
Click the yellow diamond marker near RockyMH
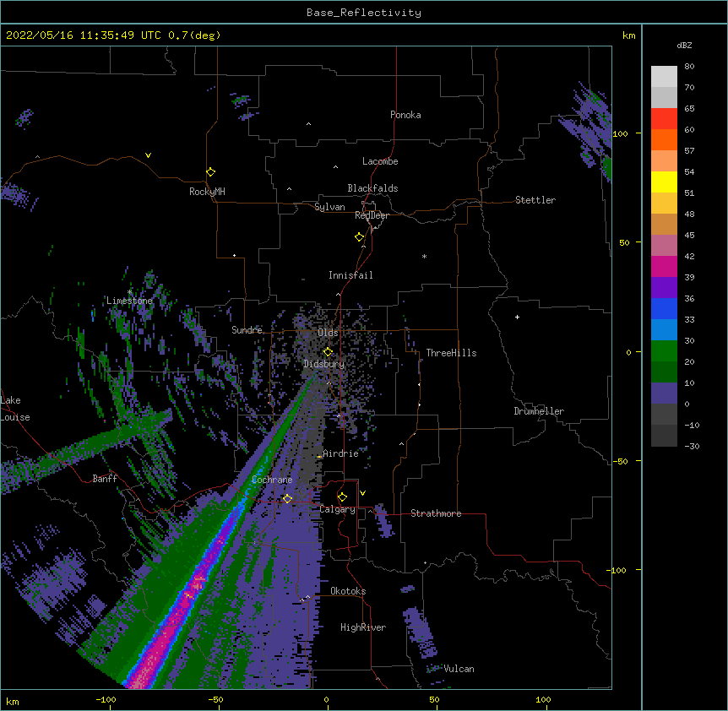pyautogui.click(x=211, y=172)
